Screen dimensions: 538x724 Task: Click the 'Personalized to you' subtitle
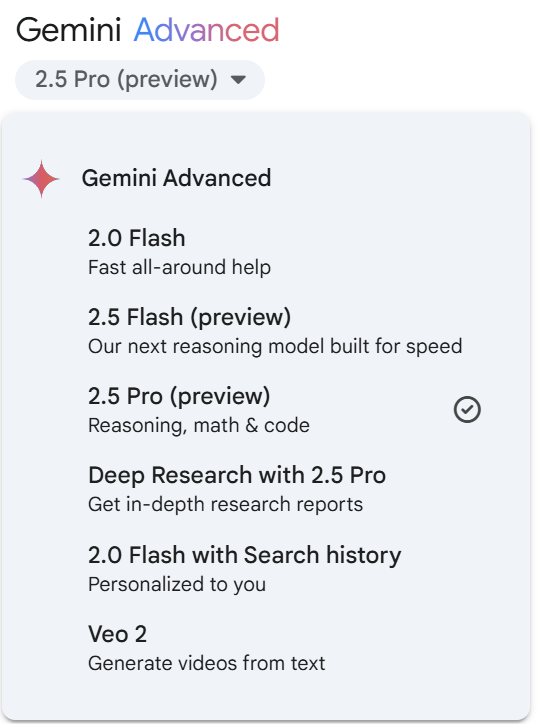coord(177,584)
